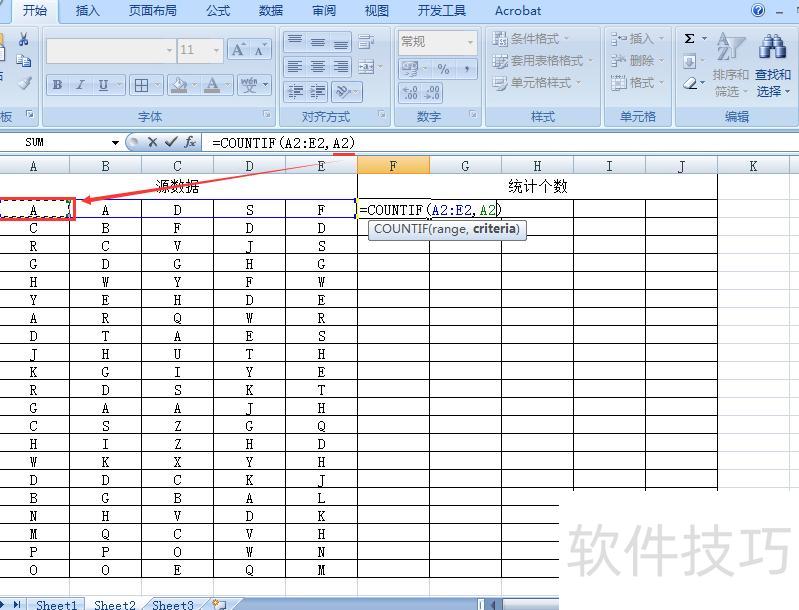The height and width of the screenshot is (610, 799).
Task: Click the insert new worksheet tab icon
Action: click(219, 604)
